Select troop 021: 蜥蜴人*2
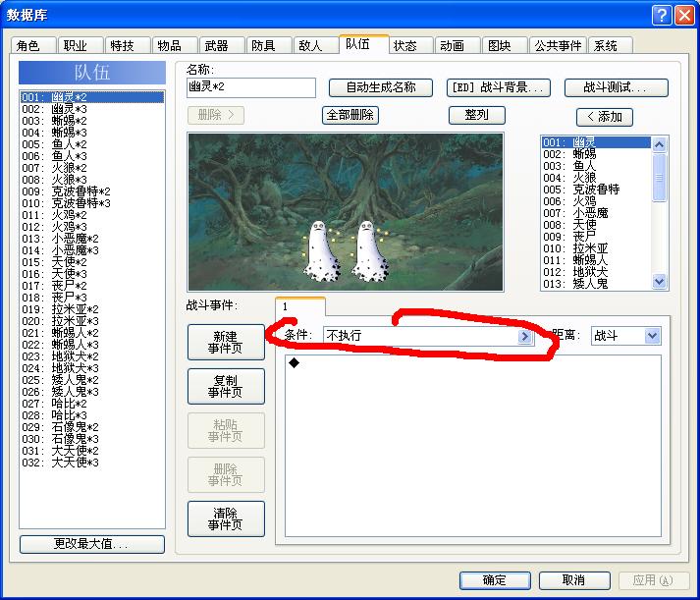This screenshot has height=600, width=700. 92,333
